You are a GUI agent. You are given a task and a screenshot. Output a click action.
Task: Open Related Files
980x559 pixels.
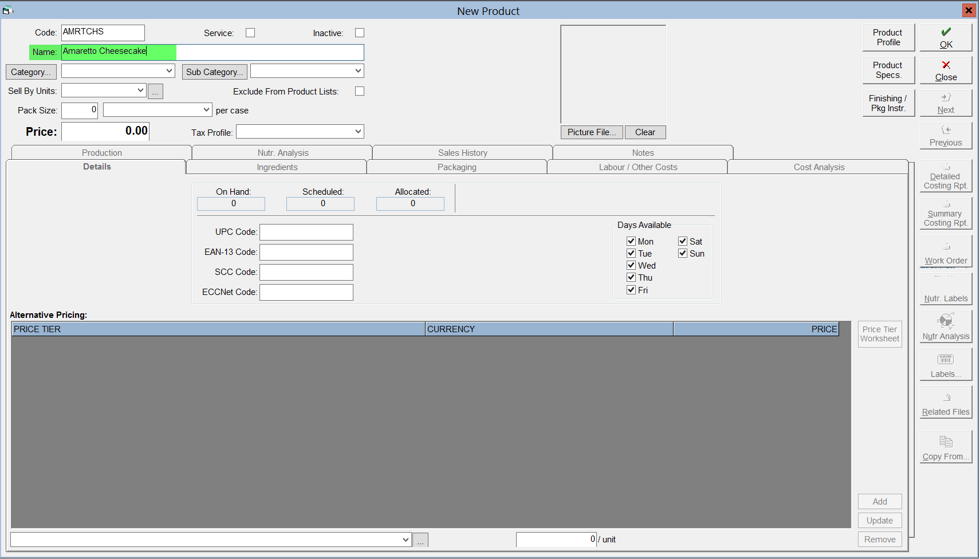946,403
